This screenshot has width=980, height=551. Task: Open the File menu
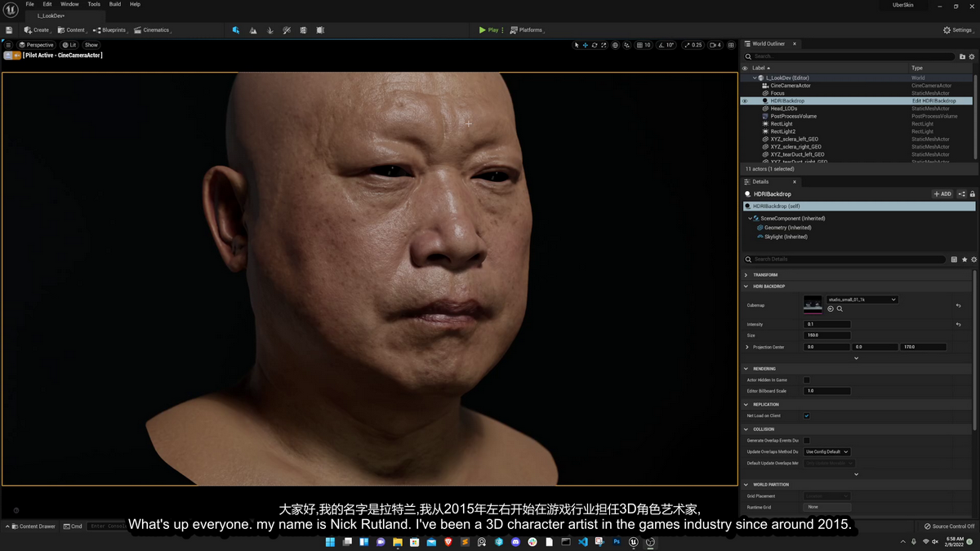click(29, 4)
